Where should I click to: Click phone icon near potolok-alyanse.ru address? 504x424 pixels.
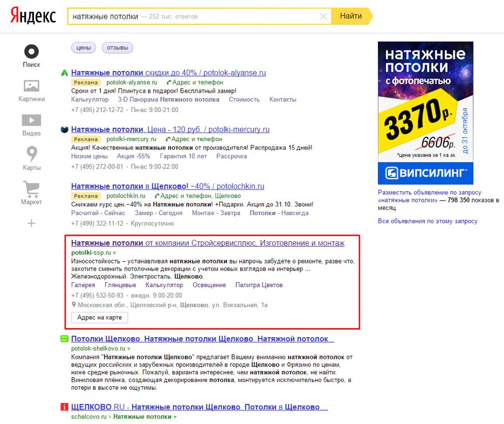pos(169,82)
